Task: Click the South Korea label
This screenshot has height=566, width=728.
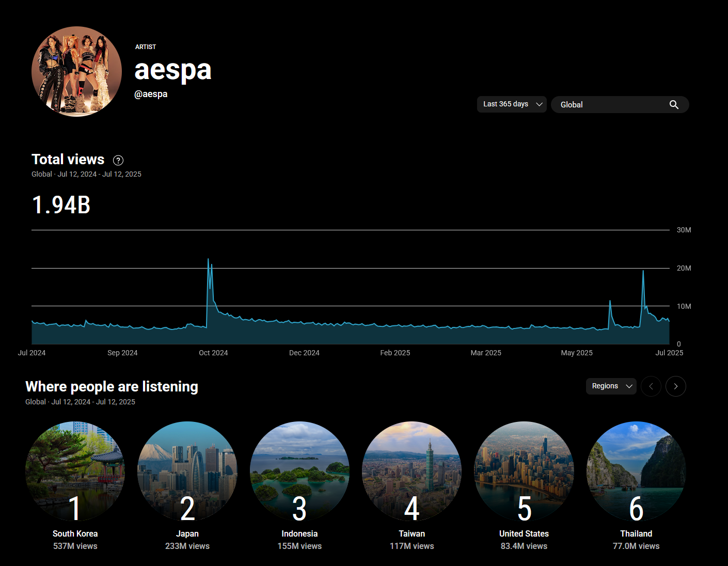Action: coord(75,534)
